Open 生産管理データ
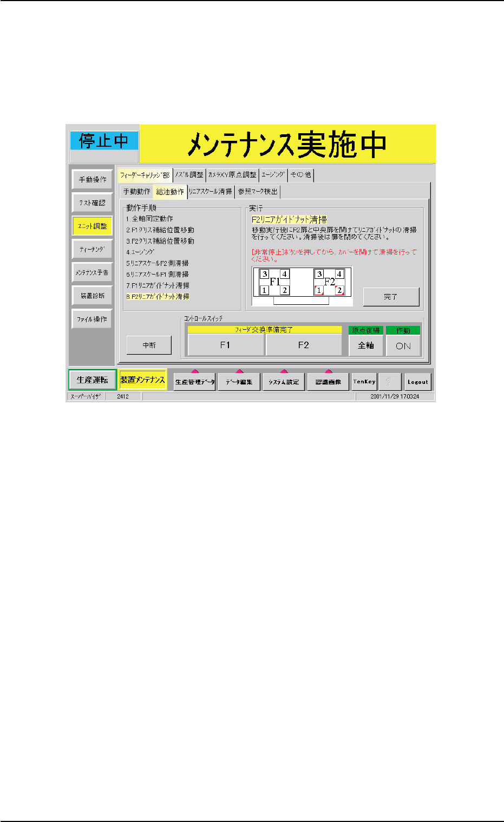 195,381
